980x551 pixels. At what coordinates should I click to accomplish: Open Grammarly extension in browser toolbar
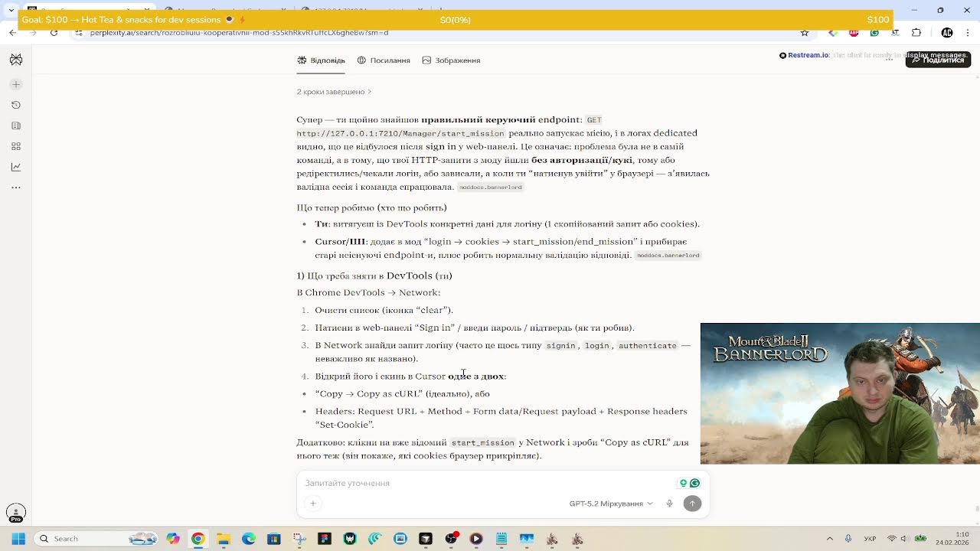[x=874, y=33]
